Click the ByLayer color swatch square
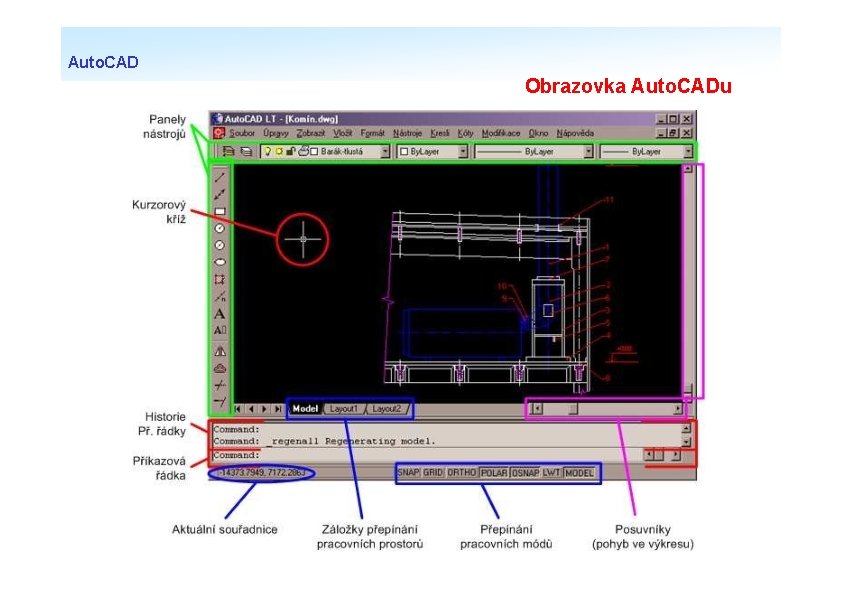Screen dimensions: 842x595 click(x=404, y=152)
